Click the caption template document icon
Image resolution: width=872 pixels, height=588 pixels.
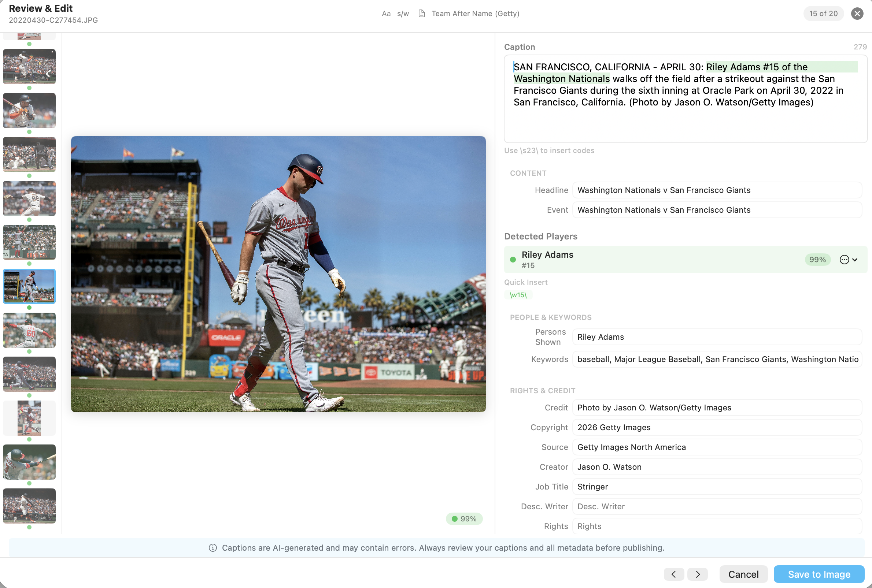pyautogui.click(x=421, y=13)
